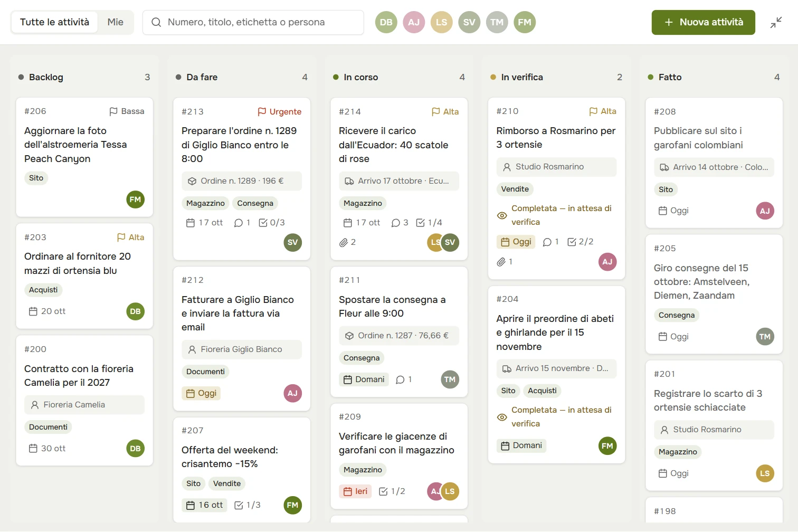Open the attachment icon on card #210
The image size is (798, 532).
pyautogui.click(x=501, y=262)
